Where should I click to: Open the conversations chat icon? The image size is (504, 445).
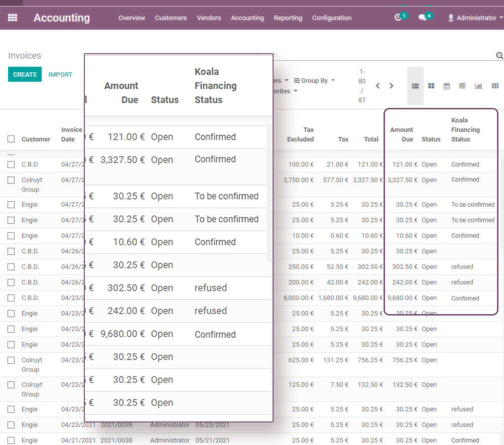pyautogui.click(x=422, y=18)
